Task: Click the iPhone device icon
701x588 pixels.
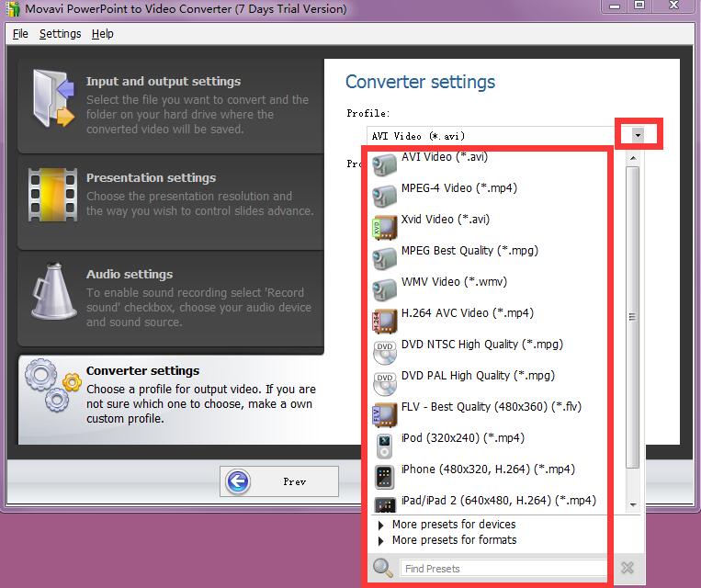Action: 384,477
